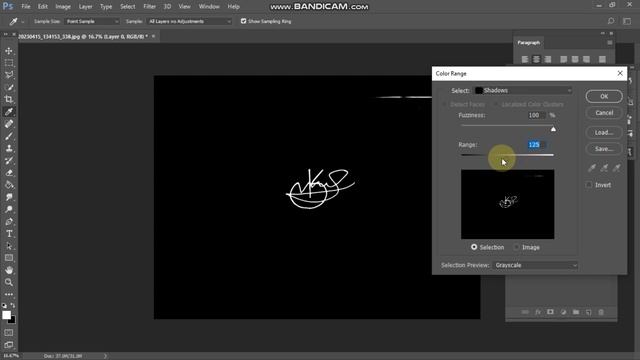The width and height of the screenshot is (640, 360).
Task: Click the new group folder icon
Action: tap(576, 312)
